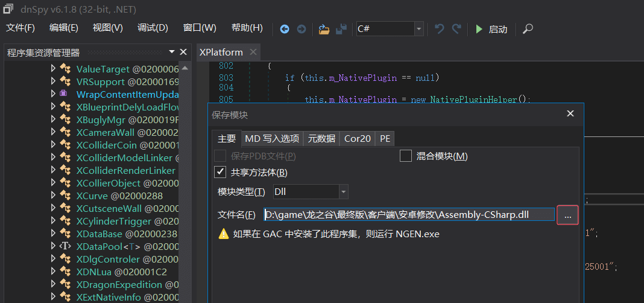Start debugging with the 启动 button
The image size is (644, 303).
[491, 29]
